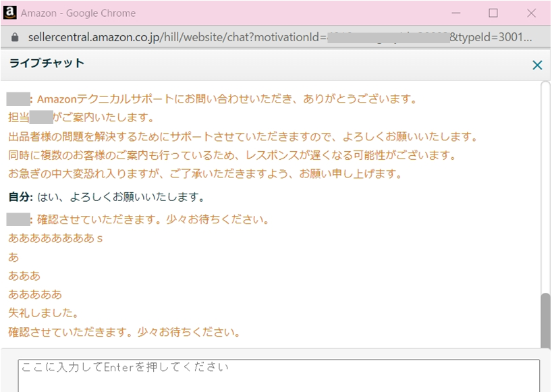Click the last 確認させていただきます message
This screenshot has width=554, height=392.
tap(124, 332)
